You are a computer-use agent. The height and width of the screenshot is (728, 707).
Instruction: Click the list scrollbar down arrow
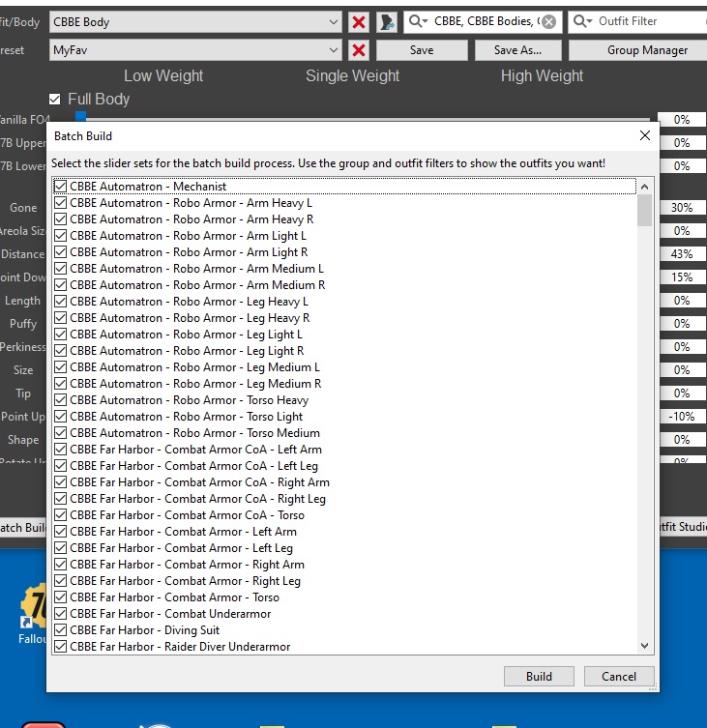(645, 646)
